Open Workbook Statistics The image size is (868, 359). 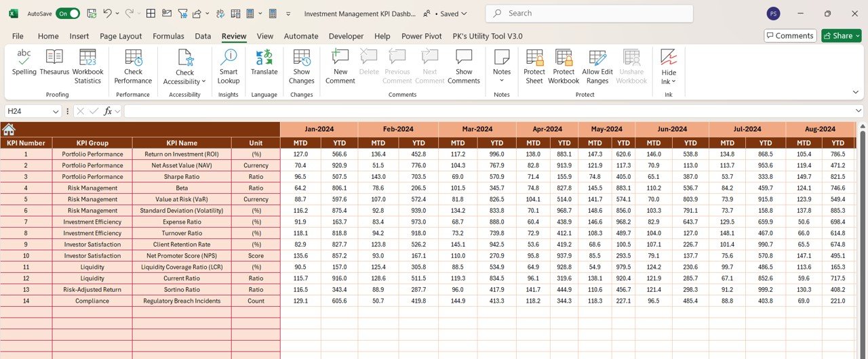pyautogui.click(x=87, y=67)
